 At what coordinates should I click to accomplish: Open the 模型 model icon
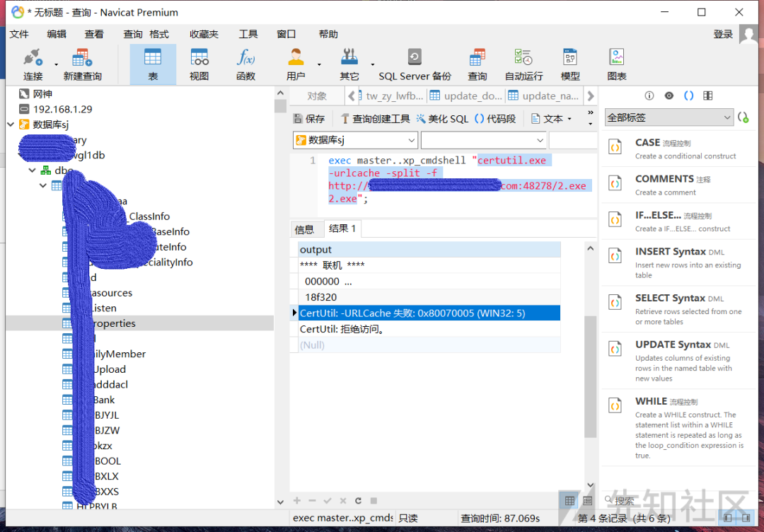coord(570,64)
